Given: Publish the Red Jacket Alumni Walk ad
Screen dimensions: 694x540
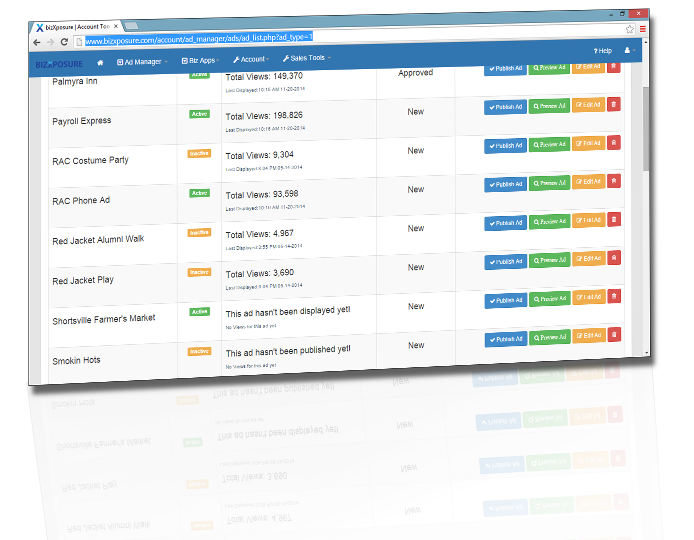Looking at the screenshot, I should 505,223.
